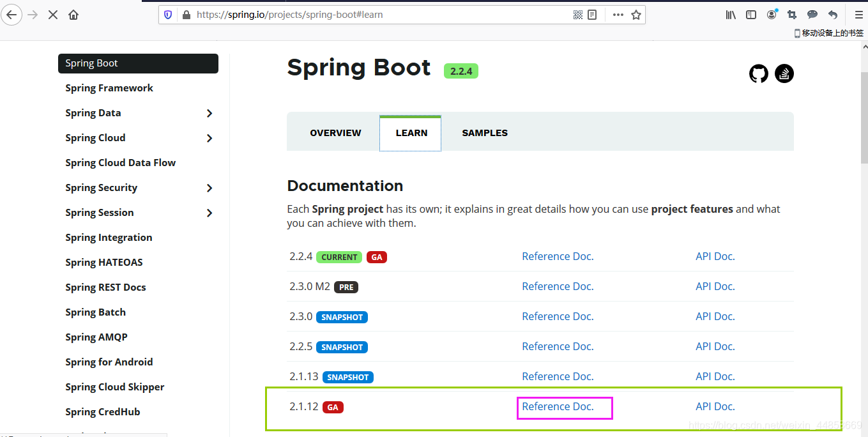This screenshot has height=437, width=868.
Task: Open the Firefox account icon
Action: coord(772,14)
